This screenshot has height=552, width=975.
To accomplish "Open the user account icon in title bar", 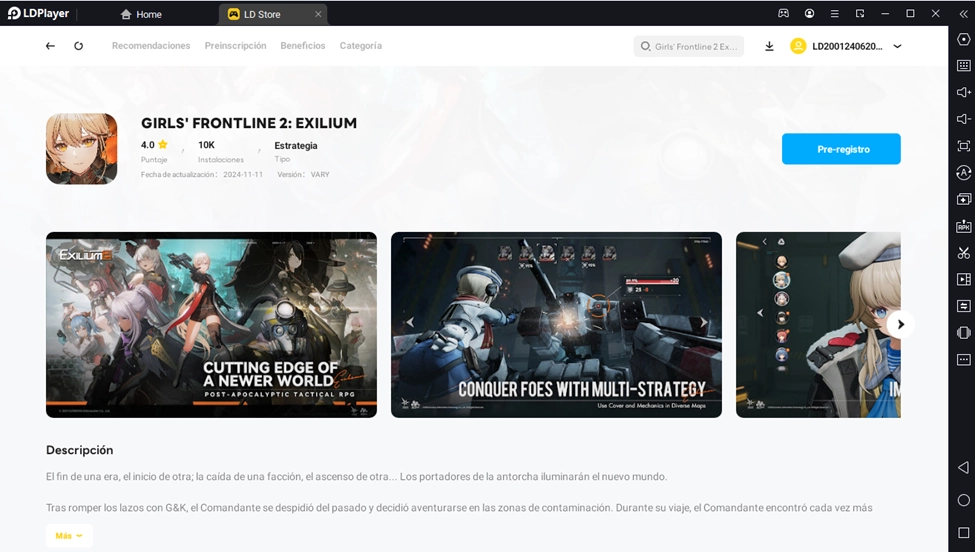I will 809,13.
